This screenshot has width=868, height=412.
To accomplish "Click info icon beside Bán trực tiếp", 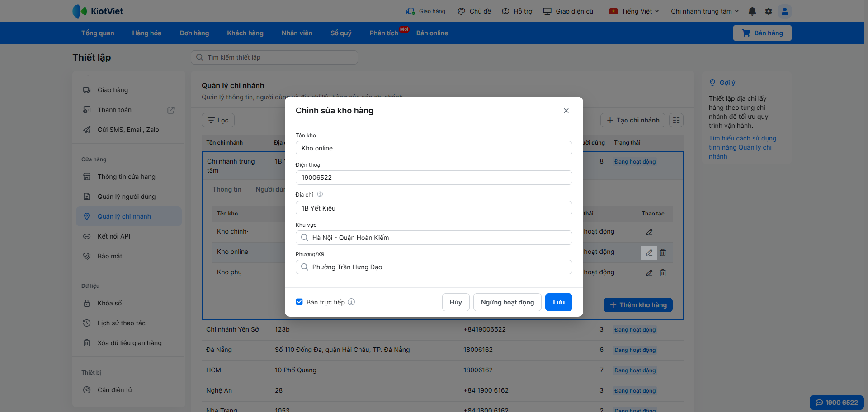I will [351, 302].
